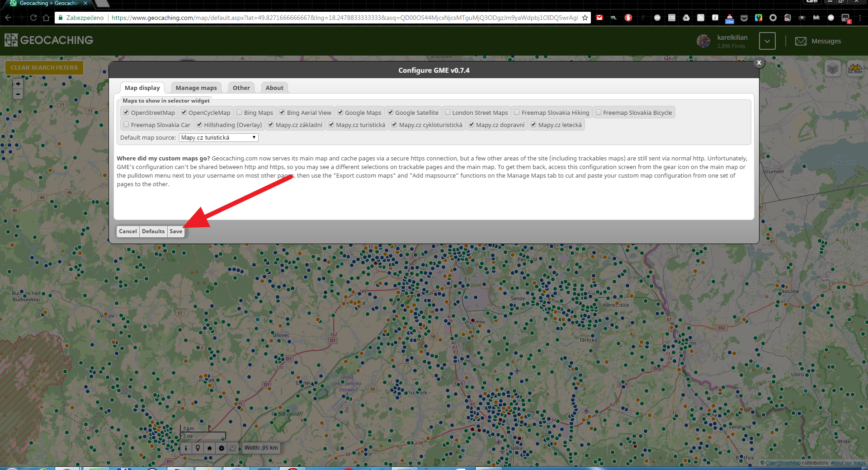
Task: Reload the page
Action: [x=33, y=18]
